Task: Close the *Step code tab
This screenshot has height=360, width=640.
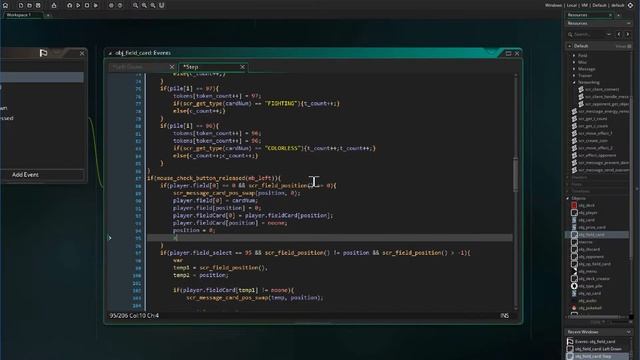Action: point(242,67)
